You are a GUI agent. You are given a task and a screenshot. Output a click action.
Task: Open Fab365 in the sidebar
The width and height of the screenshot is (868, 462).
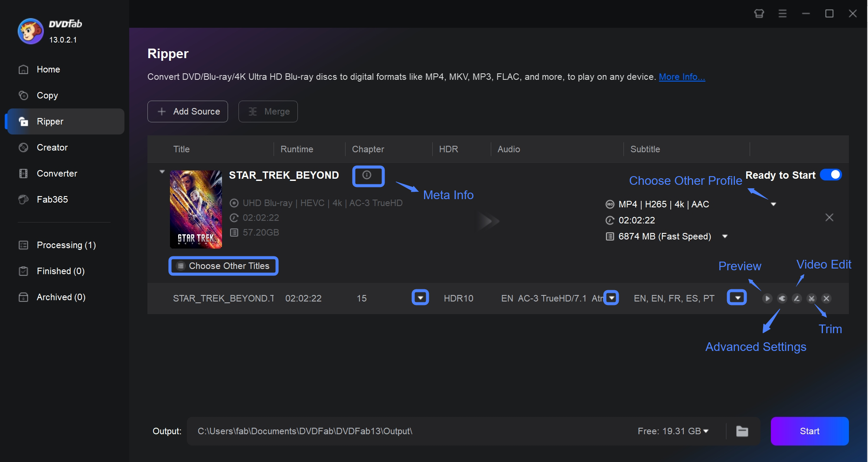click(x=66, y=200)
